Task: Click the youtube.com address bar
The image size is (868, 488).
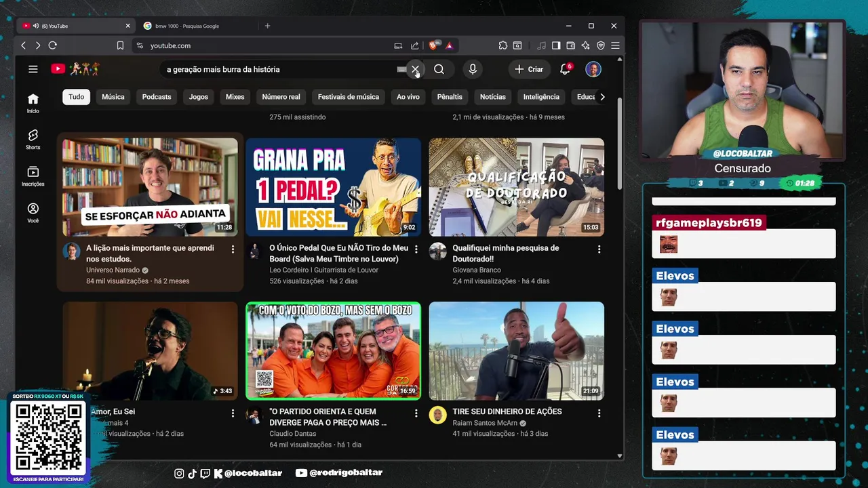Action: pos(261,45)
